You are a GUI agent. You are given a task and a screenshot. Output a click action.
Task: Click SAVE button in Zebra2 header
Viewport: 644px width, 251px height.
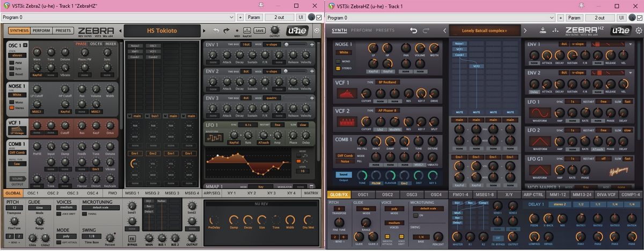(260, 31)
